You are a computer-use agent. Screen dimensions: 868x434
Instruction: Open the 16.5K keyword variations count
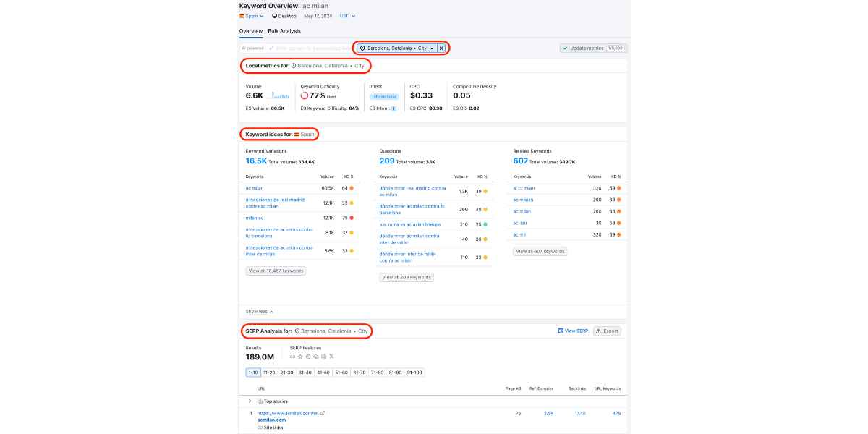(x=256, y=161)
